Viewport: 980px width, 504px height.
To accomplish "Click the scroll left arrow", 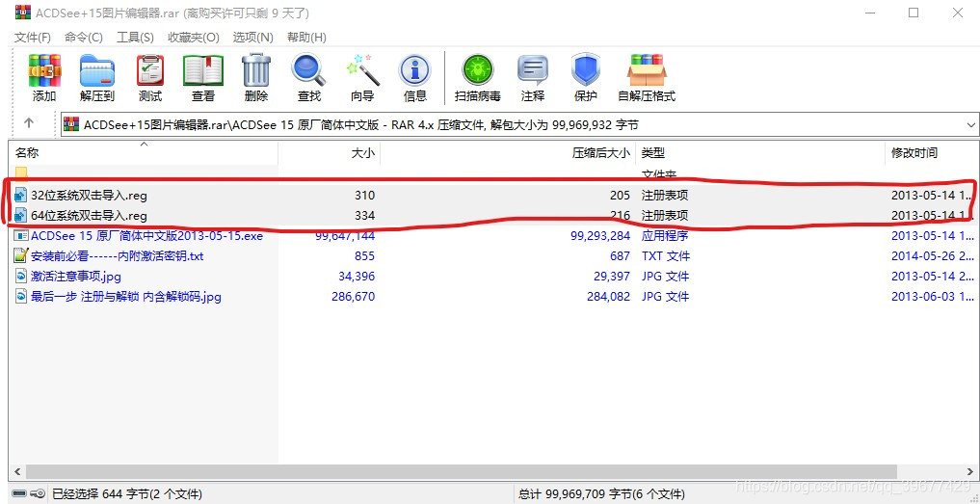I will coord(17,471).
